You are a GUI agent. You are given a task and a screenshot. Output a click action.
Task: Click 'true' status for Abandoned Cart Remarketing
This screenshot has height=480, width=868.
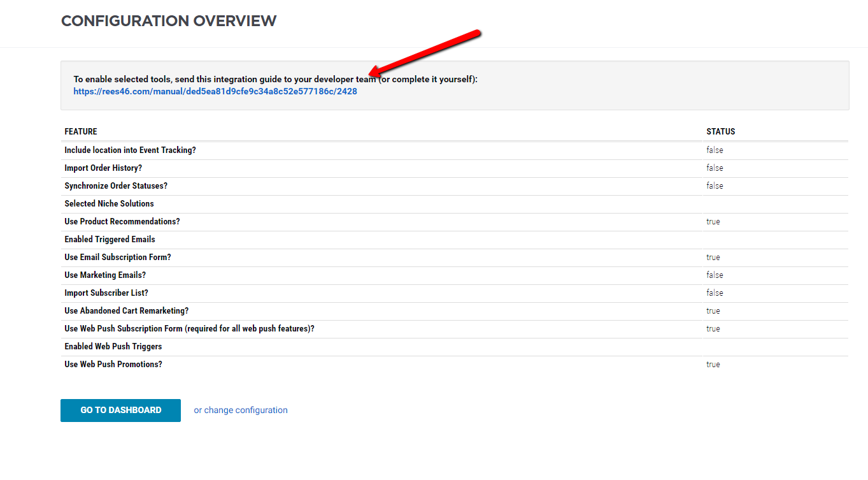point(713,311)
